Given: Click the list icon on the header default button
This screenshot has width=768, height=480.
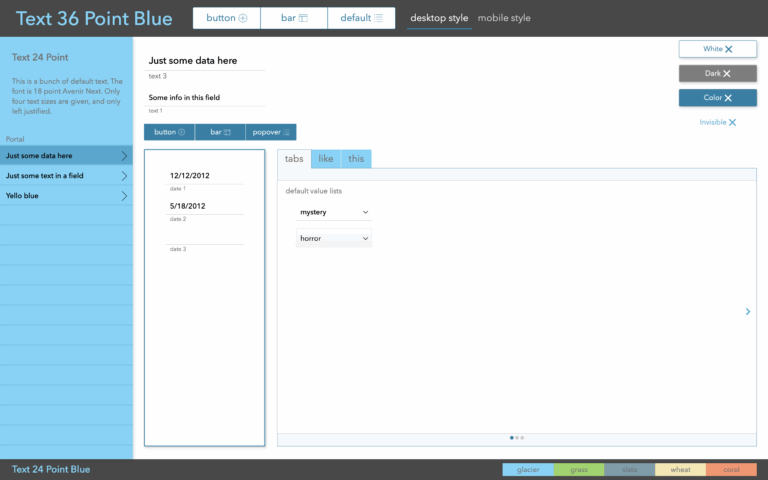Looking at the screenshot, I should click(379, 18).
